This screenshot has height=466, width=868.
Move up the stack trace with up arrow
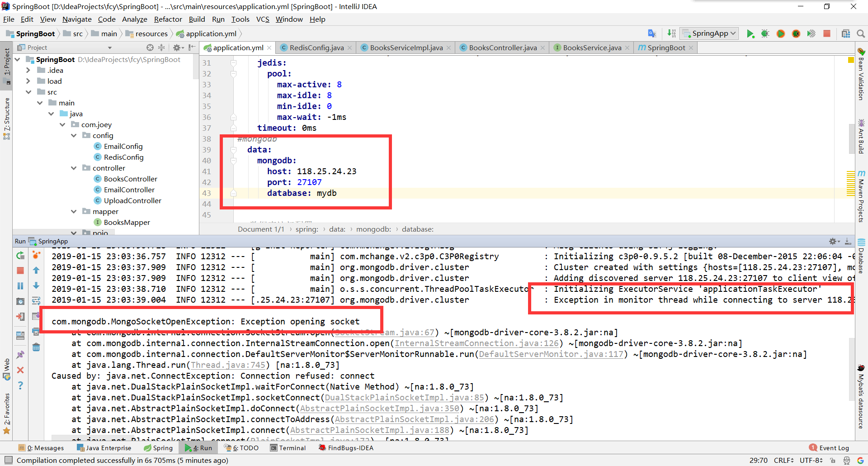(36, 271)
